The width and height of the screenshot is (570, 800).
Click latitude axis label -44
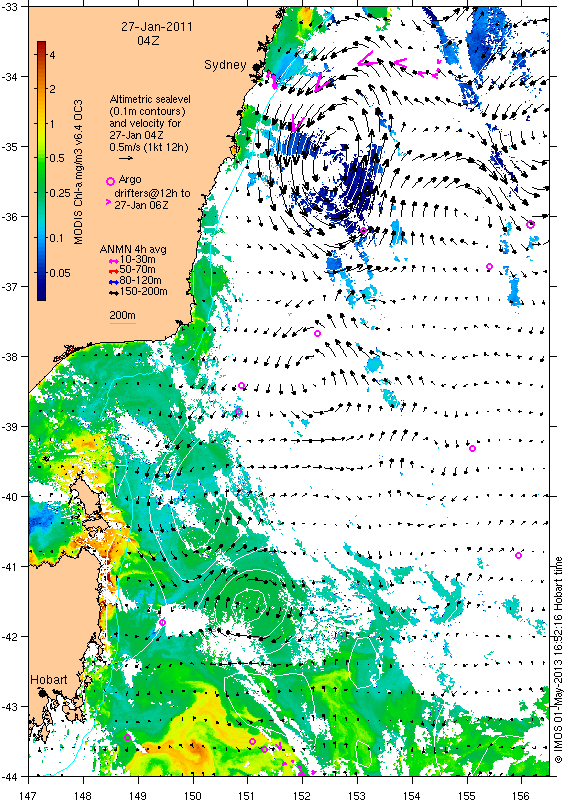point(10,776)
